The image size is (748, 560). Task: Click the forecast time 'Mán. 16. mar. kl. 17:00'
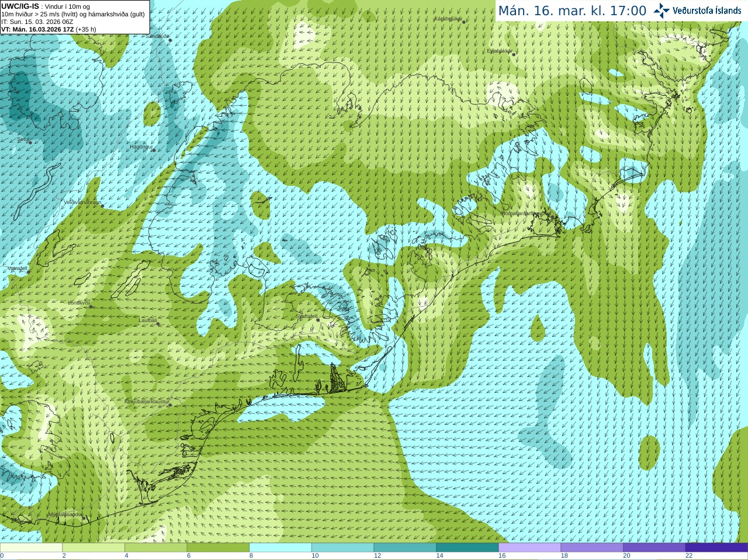tap(572, 11)
